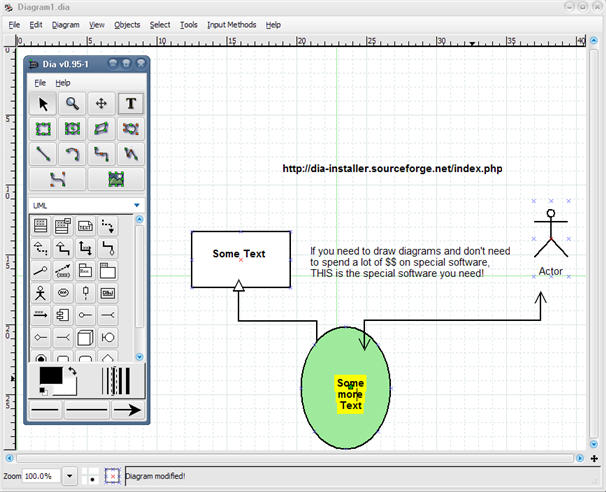
Task: Pick the UML Small package shape
Action: (85, 271)
